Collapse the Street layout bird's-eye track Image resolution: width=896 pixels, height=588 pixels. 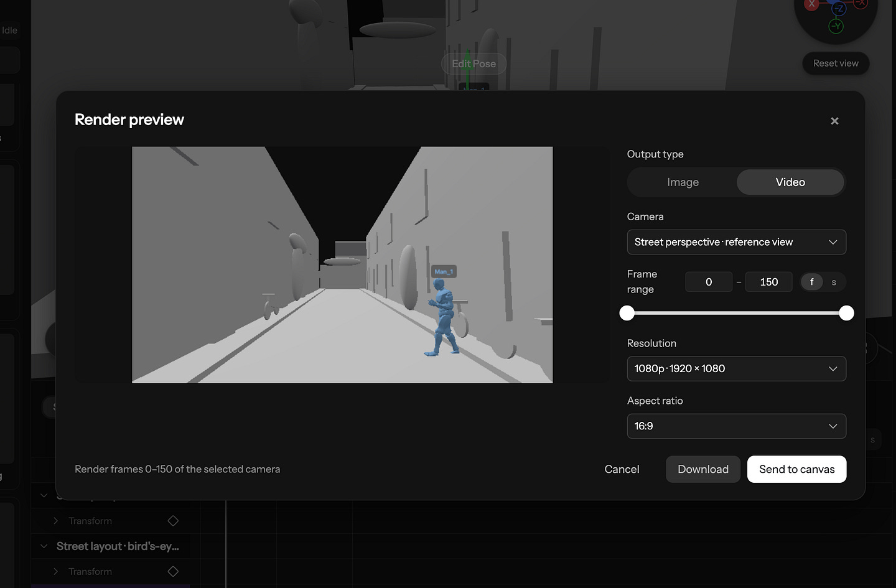coord(44,546)
